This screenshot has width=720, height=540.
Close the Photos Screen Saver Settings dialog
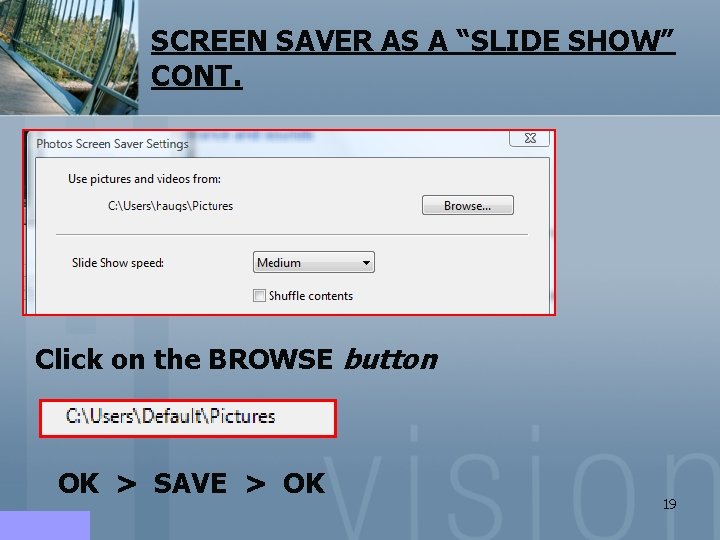(529, 138)
